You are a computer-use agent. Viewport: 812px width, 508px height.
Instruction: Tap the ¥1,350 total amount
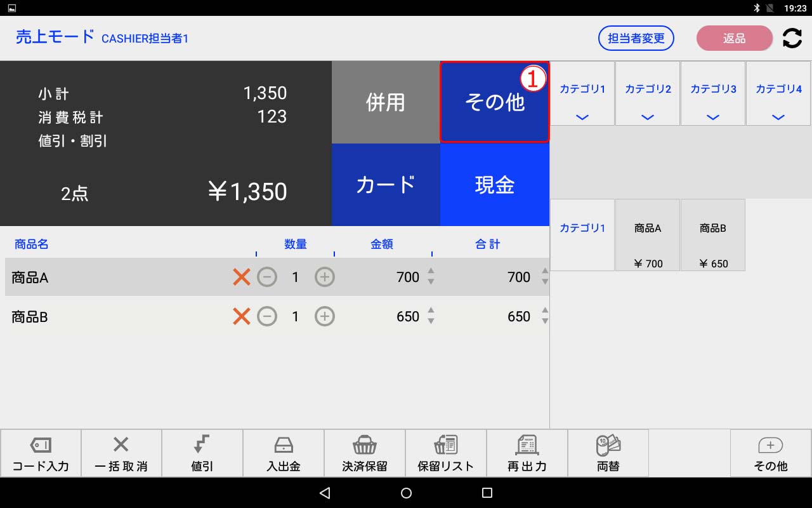247,192
